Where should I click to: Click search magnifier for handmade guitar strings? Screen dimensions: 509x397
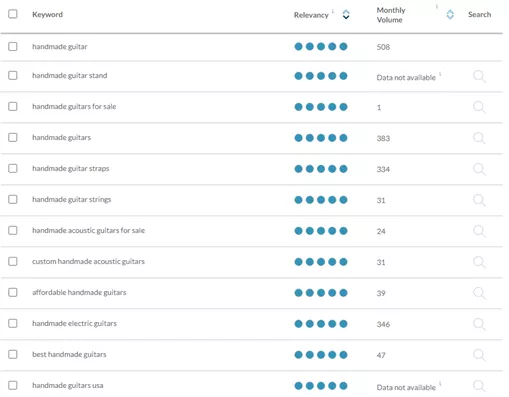(x=479, y=200)
